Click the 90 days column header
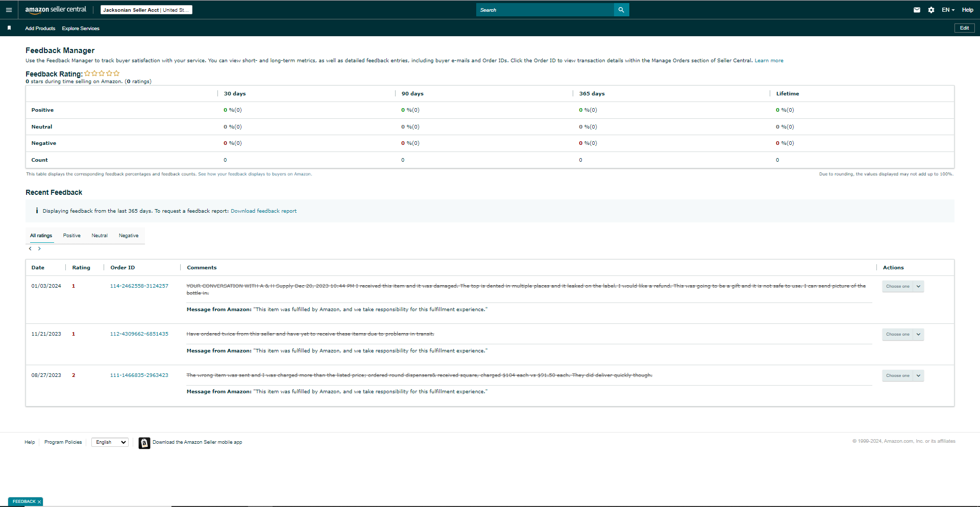 click(412, 94)
